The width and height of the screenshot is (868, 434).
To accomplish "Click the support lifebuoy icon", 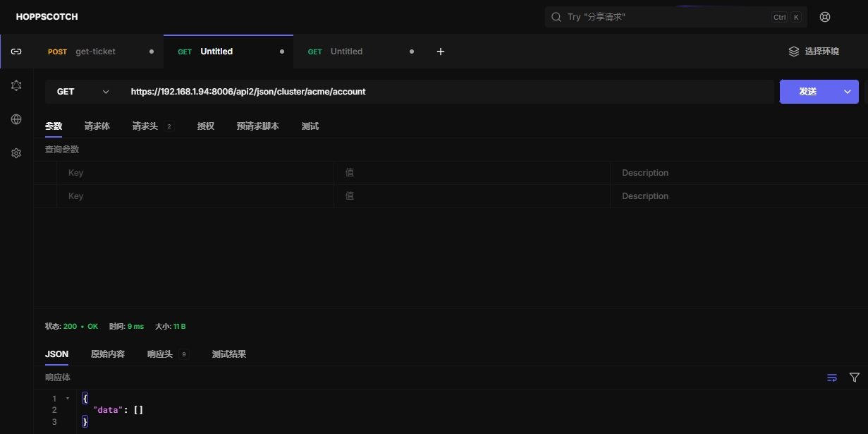I will coord(825,17).
